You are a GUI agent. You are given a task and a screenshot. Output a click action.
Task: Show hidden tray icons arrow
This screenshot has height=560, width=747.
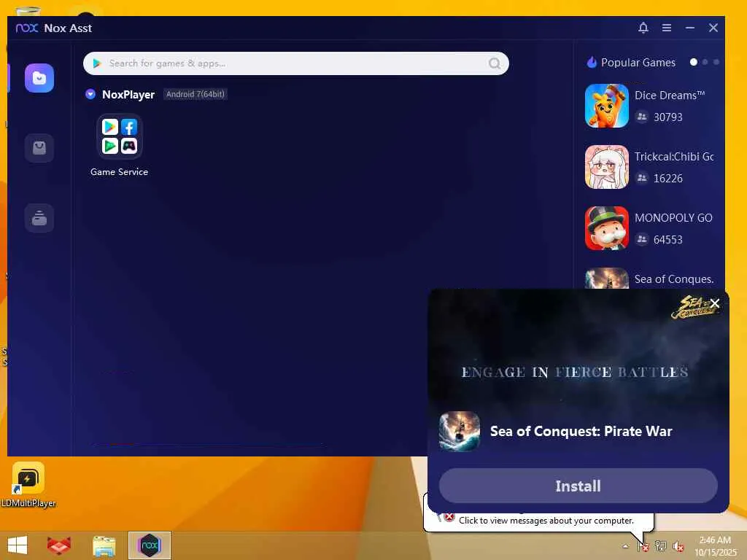click(x=625, y=546)
